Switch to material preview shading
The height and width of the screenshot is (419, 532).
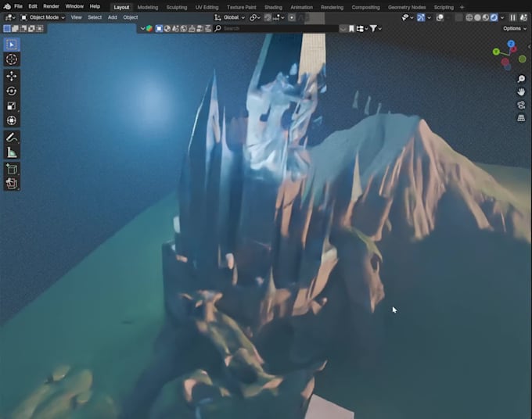pos(486,18)
